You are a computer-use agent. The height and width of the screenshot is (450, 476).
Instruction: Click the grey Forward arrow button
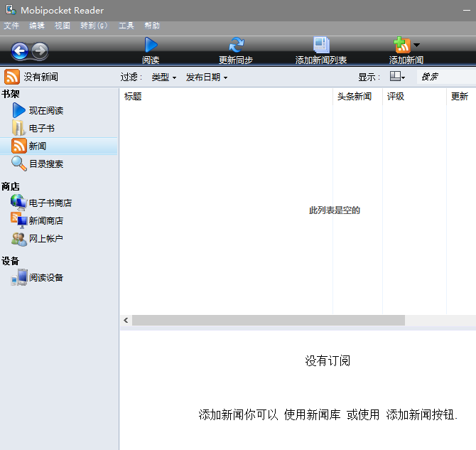pos(40,50)
